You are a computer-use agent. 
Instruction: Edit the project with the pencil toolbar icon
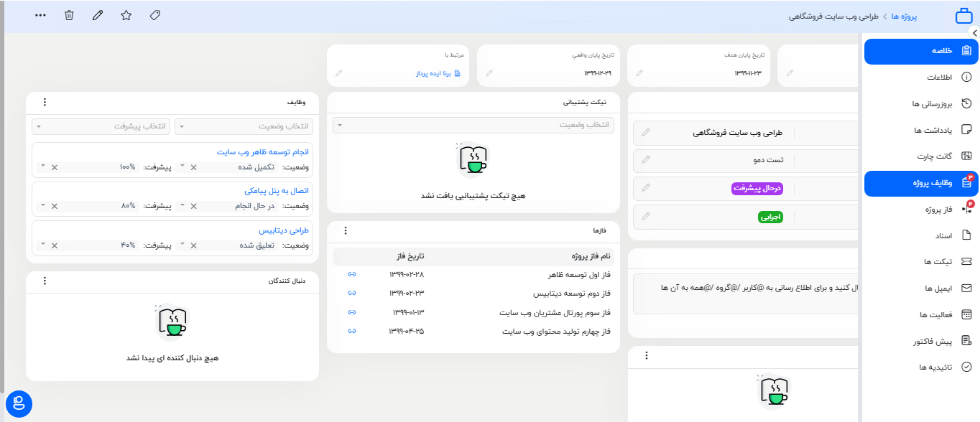98,14
